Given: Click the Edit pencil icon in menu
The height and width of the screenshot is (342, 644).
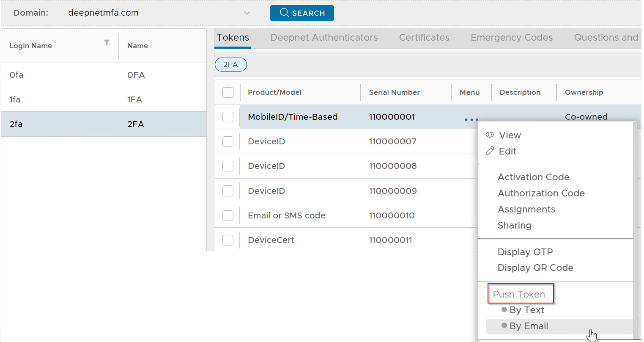Looking at the screenshot, I should (x=490, y=151).
